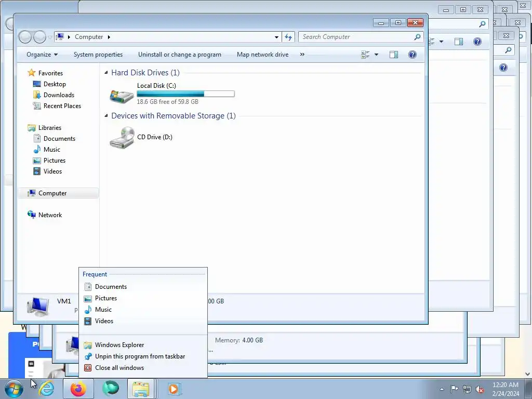Image resolution: width=532 pixels, height=399 pixels.
Task: Click the muted volume tray icon
Action: (480, 389)
